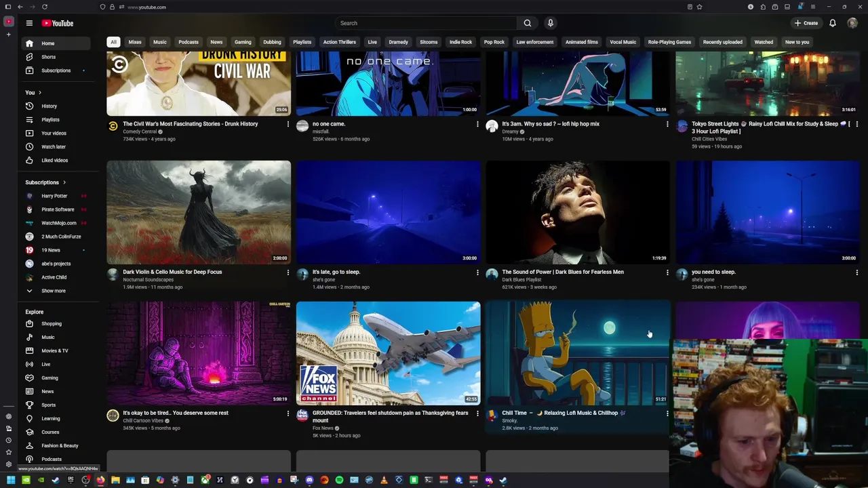Image resolution: width=868 pixels, height=488 pixels.
Task: Open Your videos
Action: coord(54,133)
